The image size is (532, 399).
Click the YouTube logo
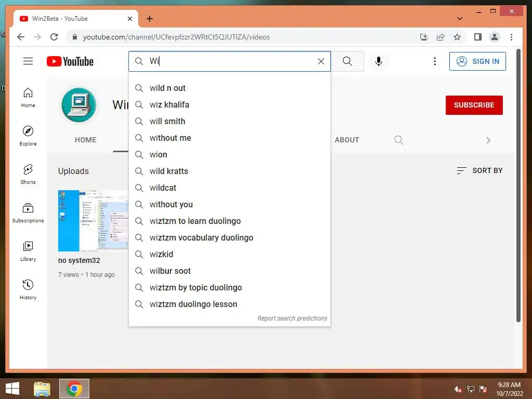(x=70, y=61)
